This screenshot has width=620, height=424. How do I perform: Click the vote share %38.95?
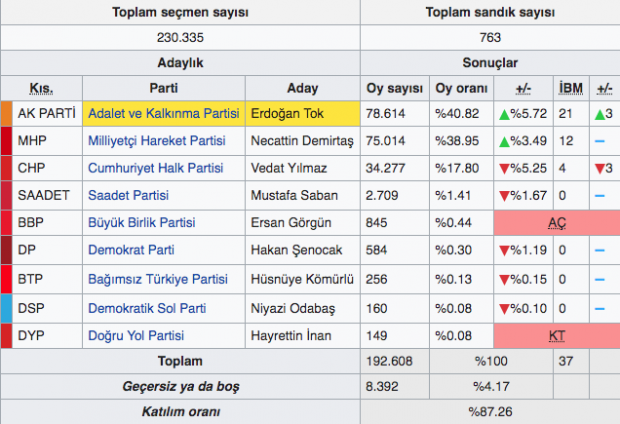(x=457, y=140)
